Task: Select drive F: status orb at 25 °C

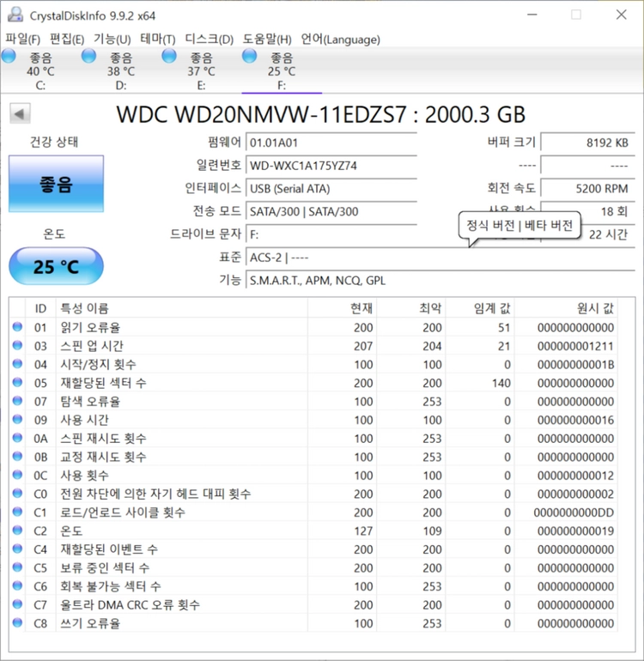Action: pyautogui.click(x=249, y=56)
